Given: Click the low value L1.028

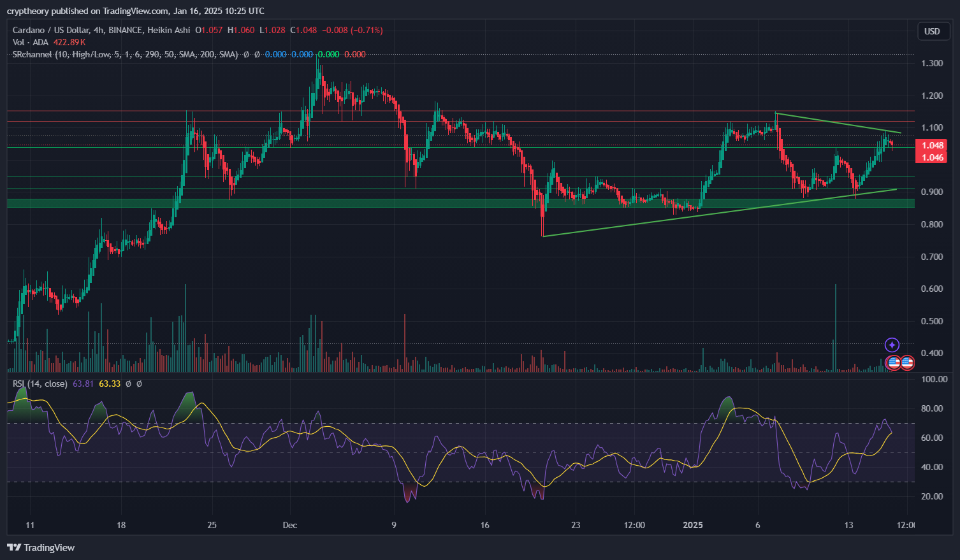Looking at the screenshot, I should click(x=272, y=30).
